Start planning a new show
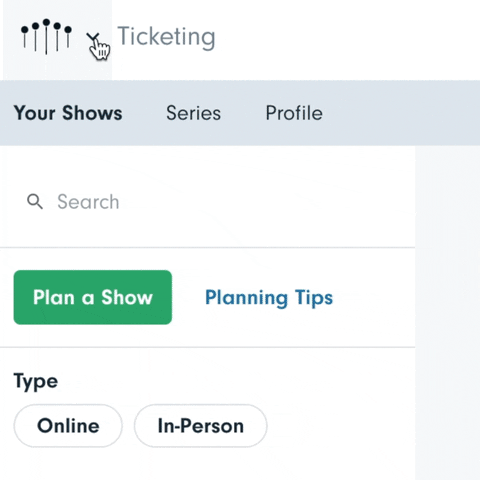 click(x=93, y=297)
